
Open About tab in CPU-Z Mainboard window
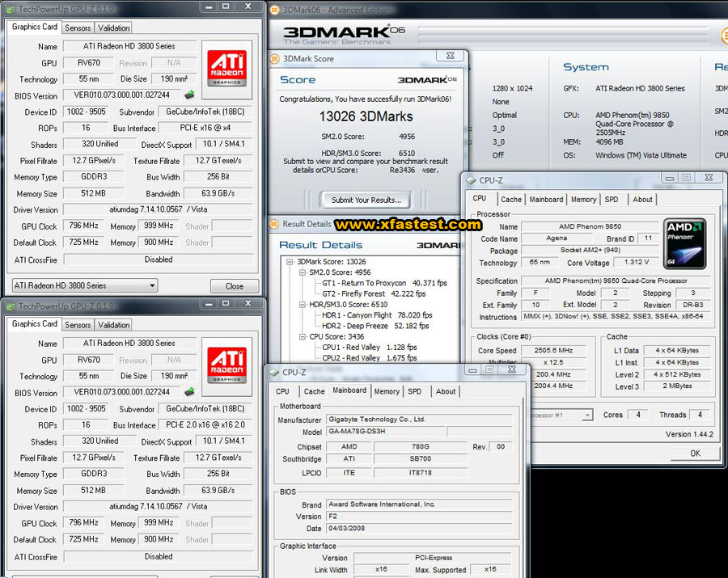[446, 391]
